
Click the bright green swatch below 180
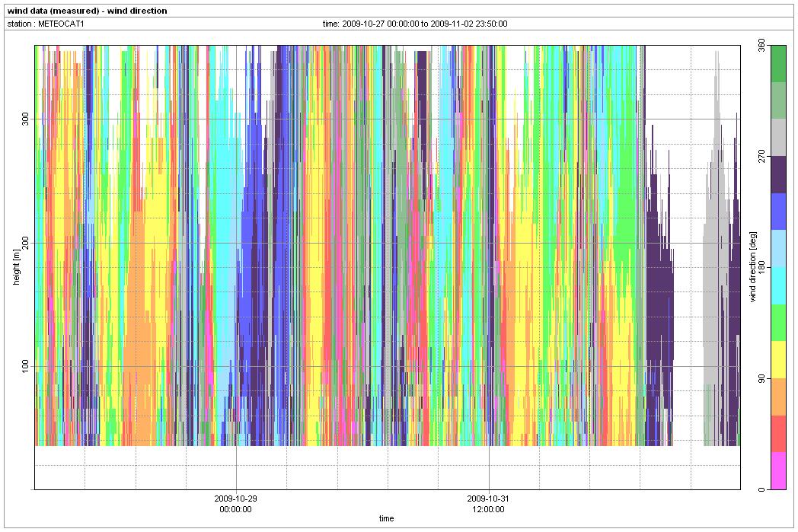click(x=779, y=323)
